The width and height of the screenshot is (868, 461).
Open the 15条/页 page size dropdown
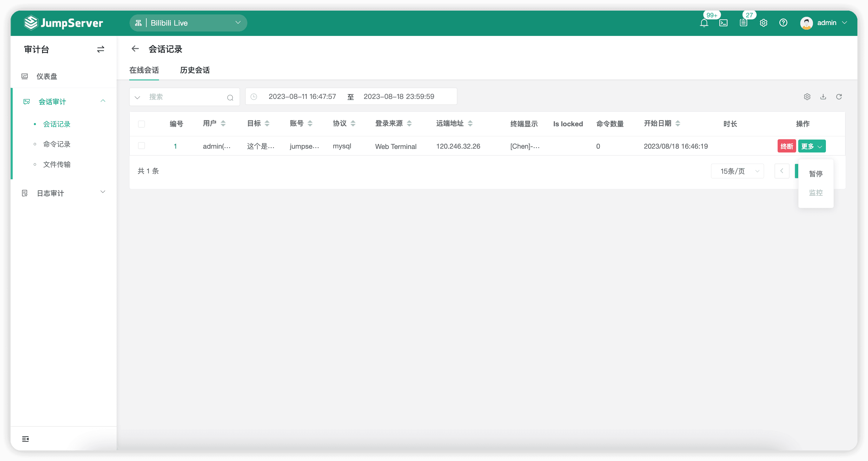click(x=737, y=171)
